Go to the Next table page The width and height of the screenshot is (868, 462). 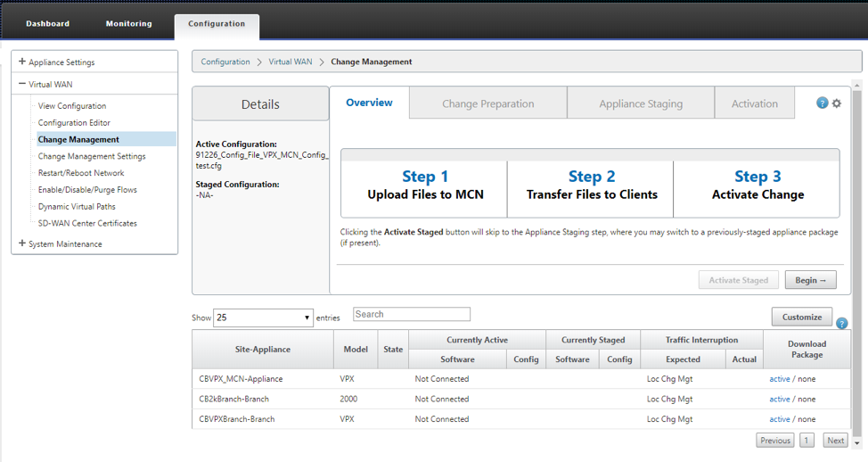835,441
